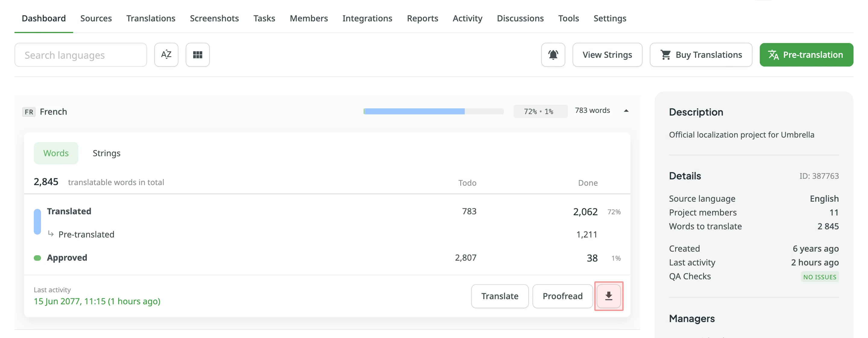The height and width of the screenshot is (338, 868).
Task: Click the notification bell icon
Action: [x=553, y=54]
